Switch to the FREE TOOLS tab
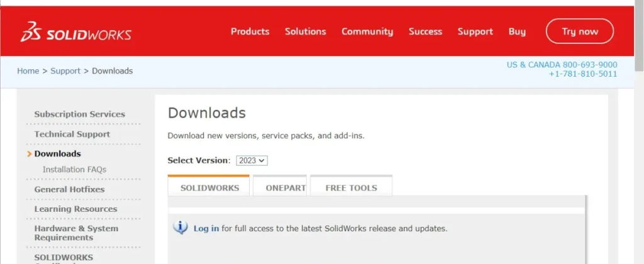The width and height of the screenshot is (644, 264). [x=351, y=185]
